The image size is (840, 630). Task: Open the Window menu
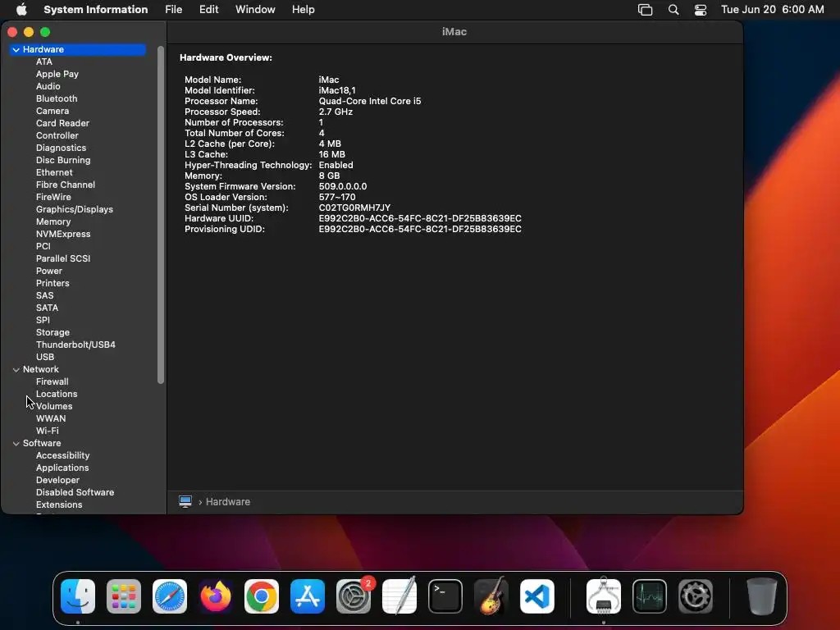pos(255,10)
